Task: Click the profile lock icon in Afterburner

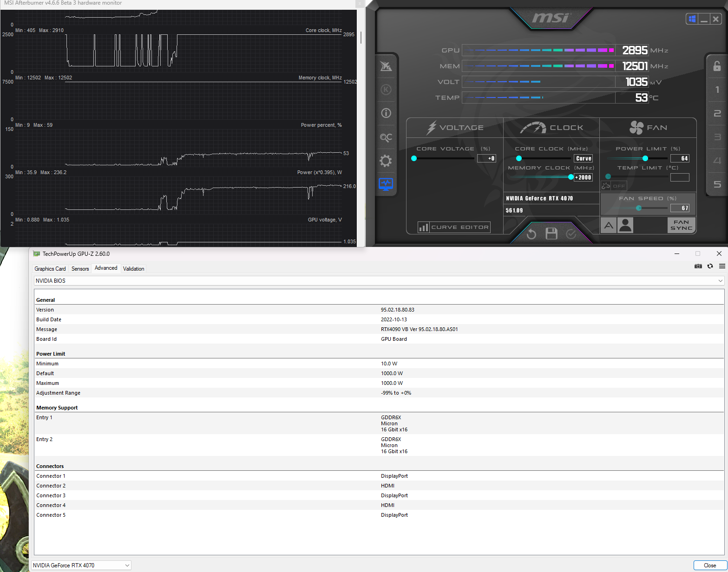Action: tap(717, 65)
